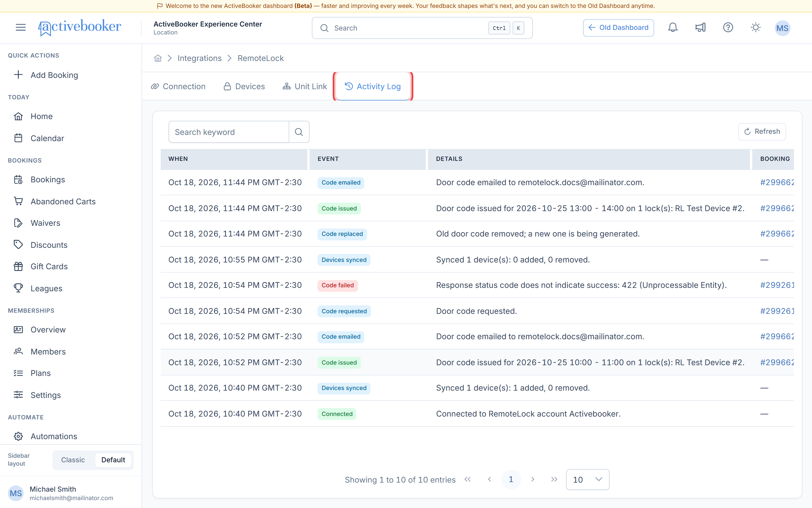Click 'Connected to RemoteLock account Activebooker.' text
The height and width of the screenshot is (508, 812).
point(528,414)
